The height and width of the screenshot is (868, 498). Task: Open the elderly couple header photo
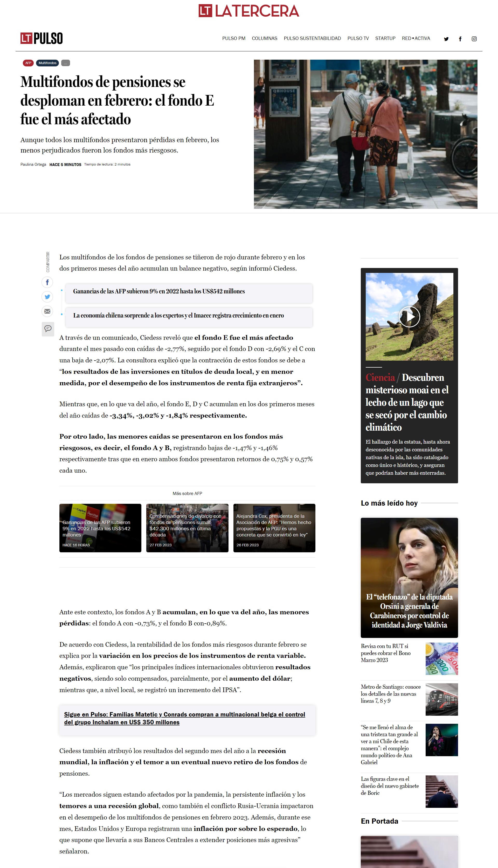(x=365, y=134)
